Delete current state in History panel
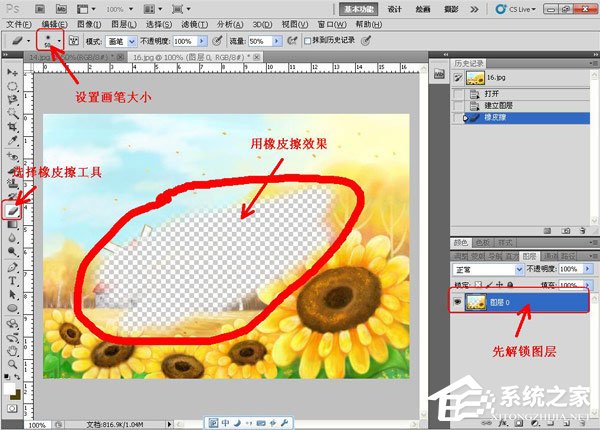The image size is (600, 430). coord(583,231)
